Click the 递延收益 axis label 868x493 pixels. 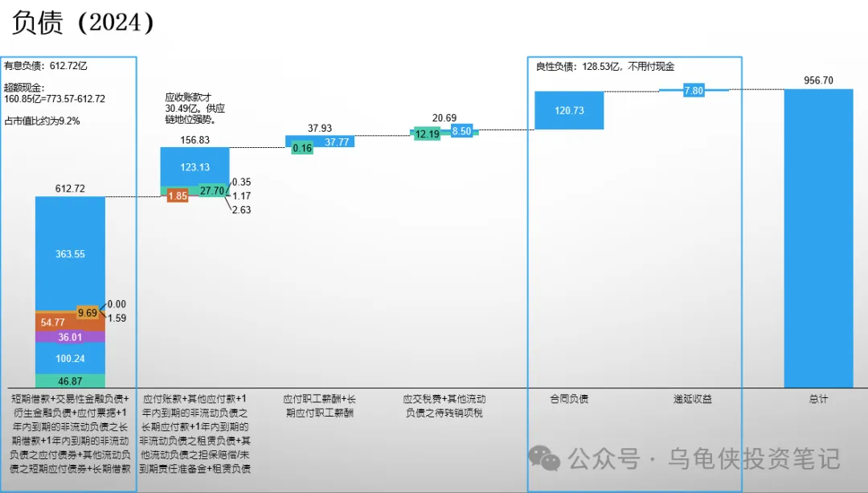pyautogui.click(x=693, y=399)
